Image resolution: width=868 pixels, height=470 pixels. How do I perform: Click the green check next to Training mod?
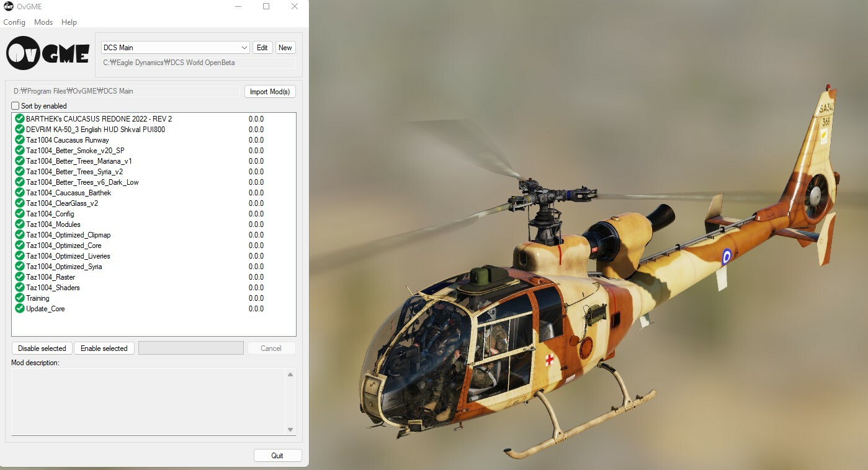18,298
